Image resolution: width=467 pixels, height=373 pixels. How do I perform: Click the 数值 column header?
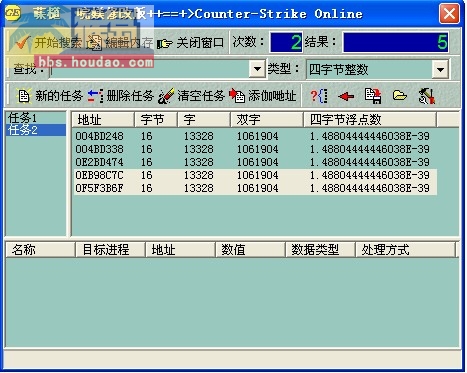[x=250, y=250]
